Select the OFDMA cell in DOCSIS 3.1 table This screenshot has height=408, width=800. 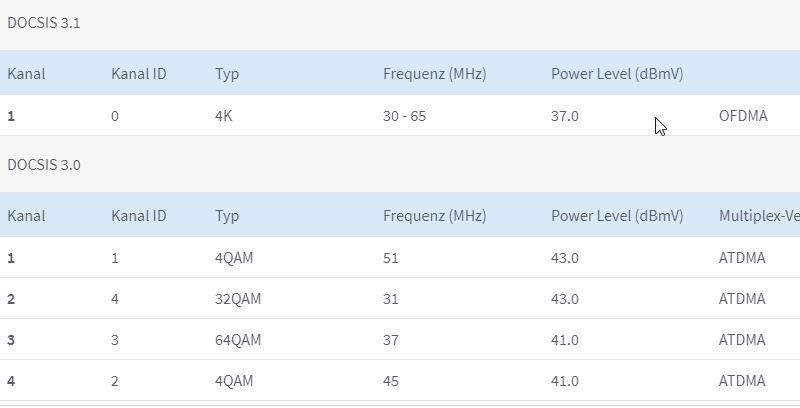pos(743,116)
